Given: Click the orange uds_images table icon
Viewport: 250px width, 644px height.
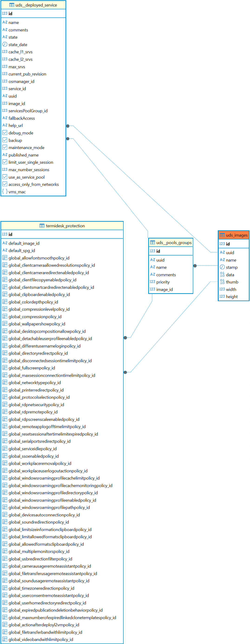Looking at the screenshot, I should click(222, 235).
